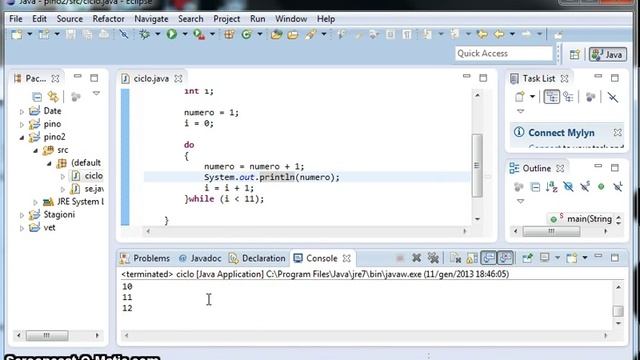The height and width of the screenshot is (360, 640).
Task: Click the Save toolbar icon
Action: click(x=71, y=34)
